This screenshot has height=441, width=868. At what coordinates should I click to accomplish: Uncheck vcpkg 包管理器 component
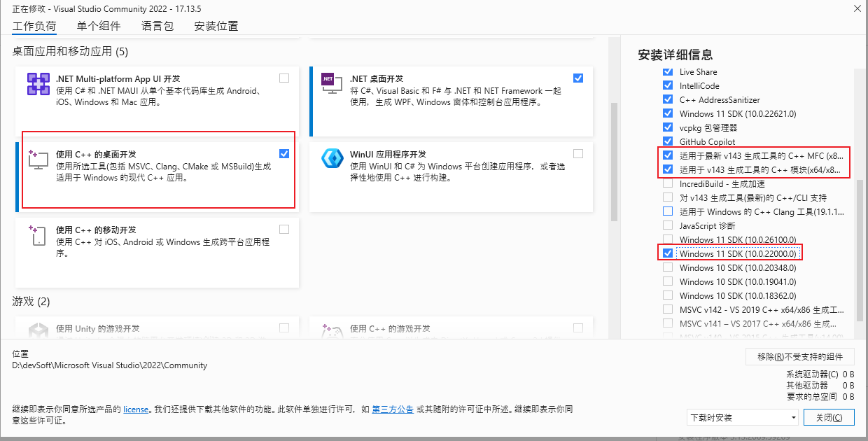click(x=668, y=128)
